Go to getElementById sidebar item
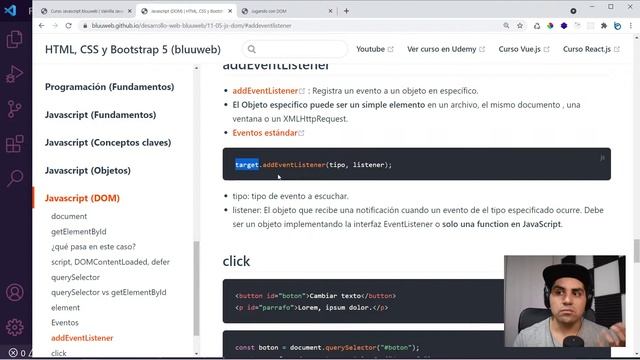This screenshot has width=640, height=360. [x=78, y=231]
